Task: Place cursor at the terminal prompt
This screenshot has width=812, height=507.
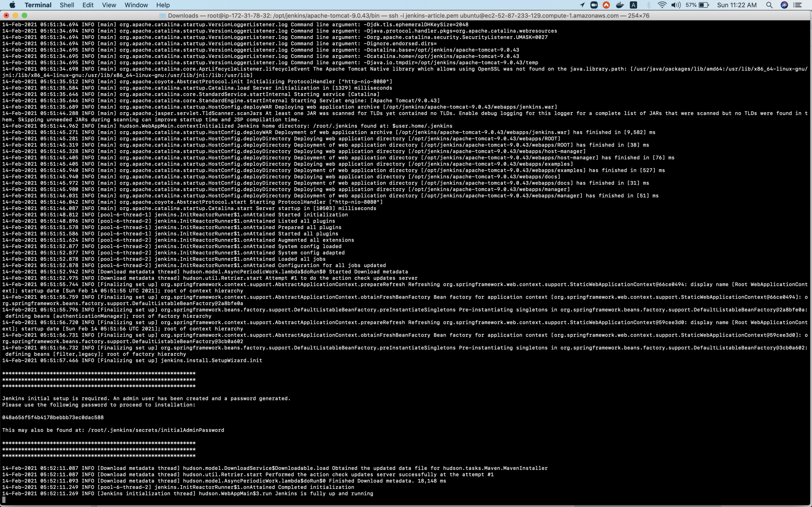Action: [x=4, y=500]
